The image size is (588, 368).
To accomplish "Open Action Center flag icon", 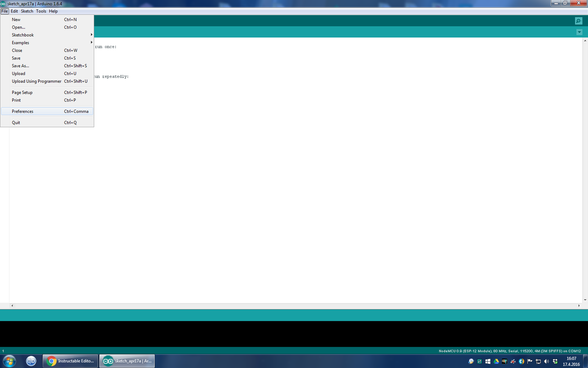I will [x=530, y=361].
